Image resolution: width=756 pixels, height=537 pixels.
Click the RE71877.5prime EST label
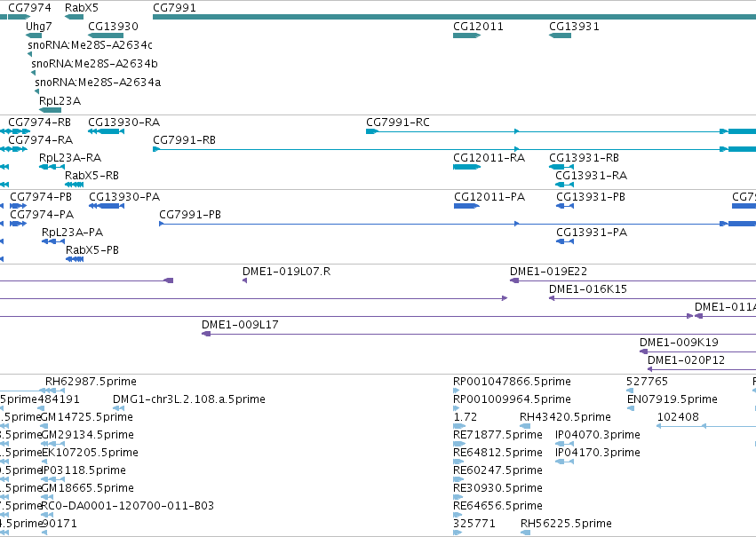(498, 436)
